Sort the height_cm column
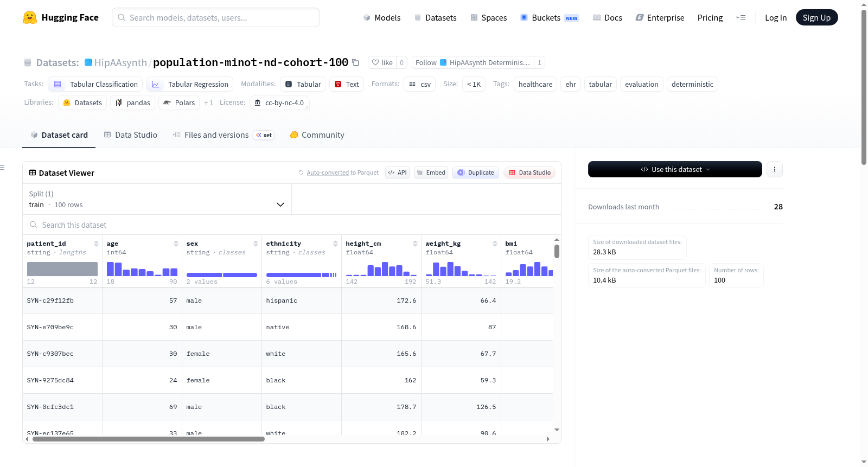Screen dimensions: 868x467 coord(415,244)
